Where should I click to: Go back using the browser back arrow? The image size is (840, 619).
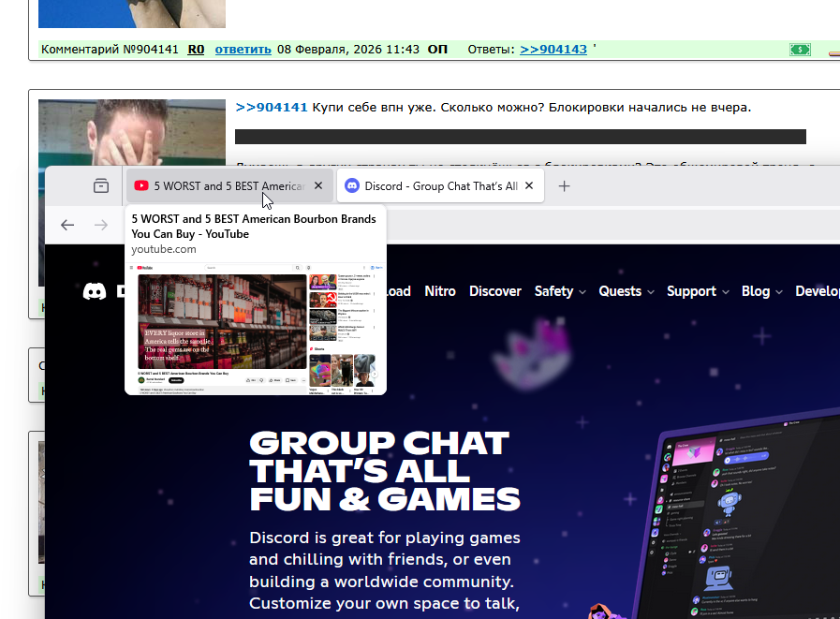[x=67, y=225]
